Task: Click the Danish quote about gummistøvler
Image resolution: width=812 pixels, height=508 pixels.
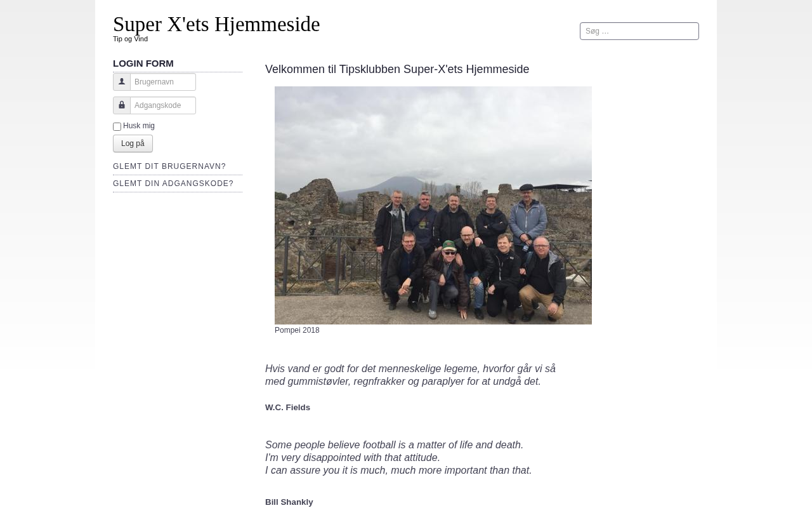Action: 410,375
